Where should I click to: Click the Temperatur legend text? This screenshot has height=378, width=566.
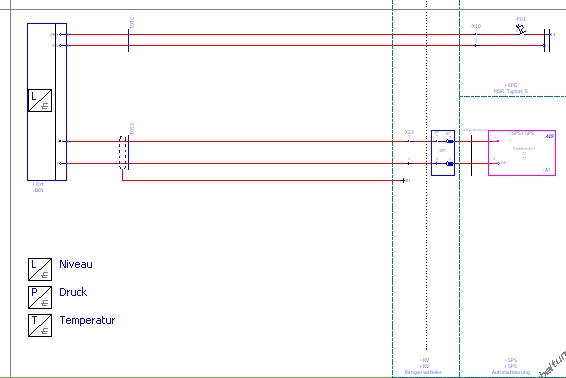87,320
